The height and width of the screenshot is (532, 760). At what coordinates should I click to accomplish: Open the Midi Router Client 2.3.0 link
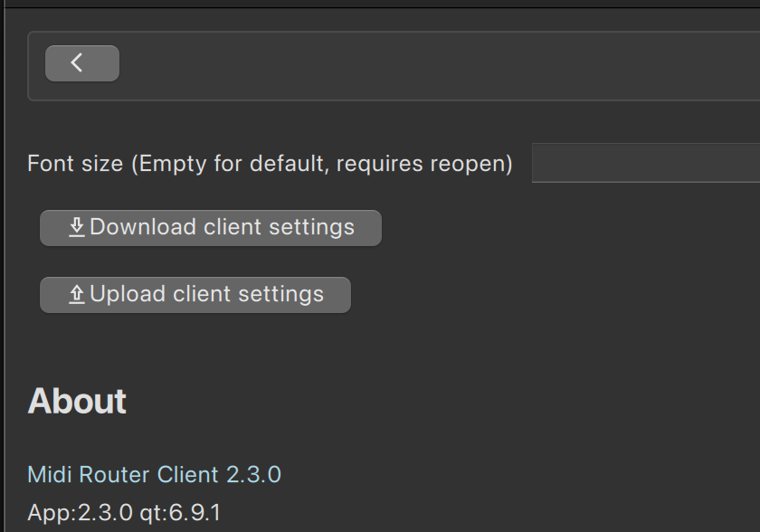[154, 474]
